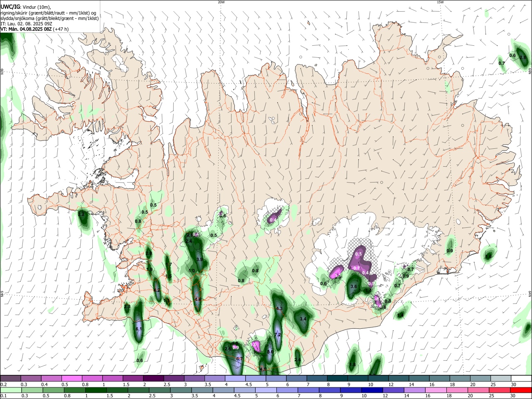Click the '5.6' precipitation value on the south coast
This screenshot has height=399, width=532.
click(x=270, y=352)
